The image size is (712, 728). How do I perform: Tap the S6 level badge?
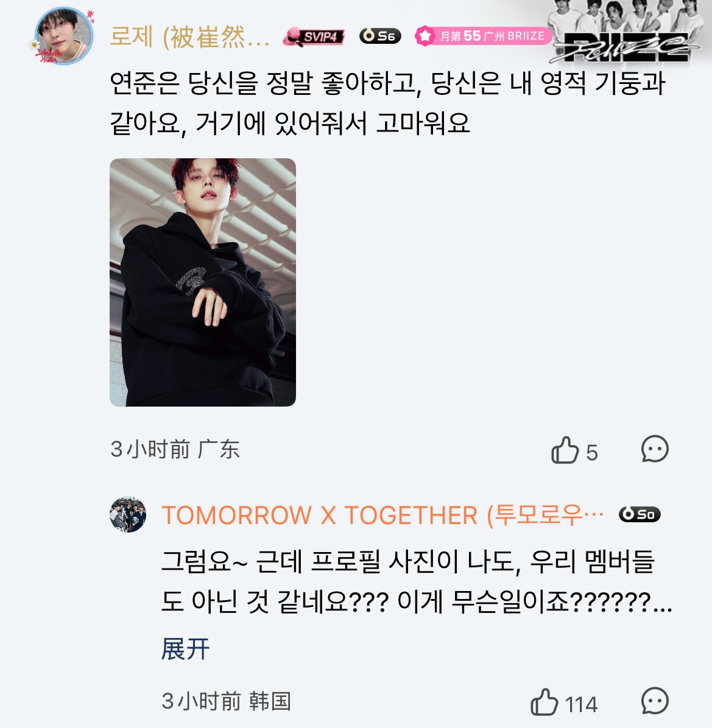coord(380,36)
